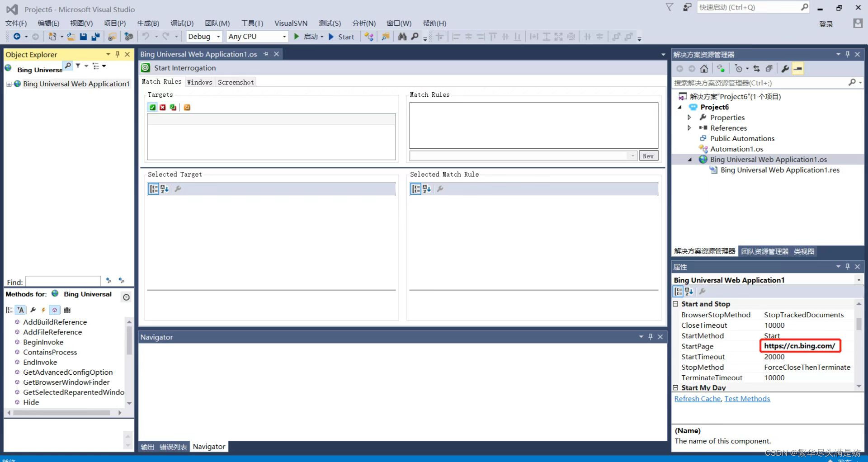Click wrench properties icon in Methods toolbar

coord(33,310)
